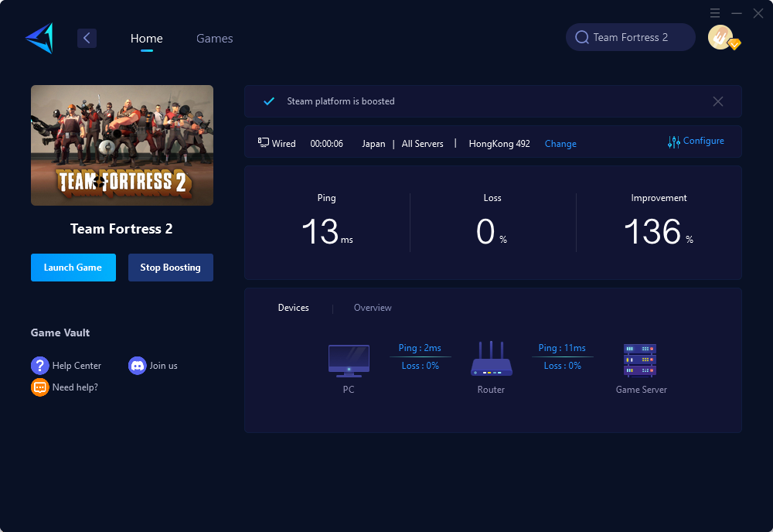Image resolution: width=773 pixels, height=532 pixels.
Task: Click the HongKong 492 node text
Action: pyautogui.click(x=499, y=144)
